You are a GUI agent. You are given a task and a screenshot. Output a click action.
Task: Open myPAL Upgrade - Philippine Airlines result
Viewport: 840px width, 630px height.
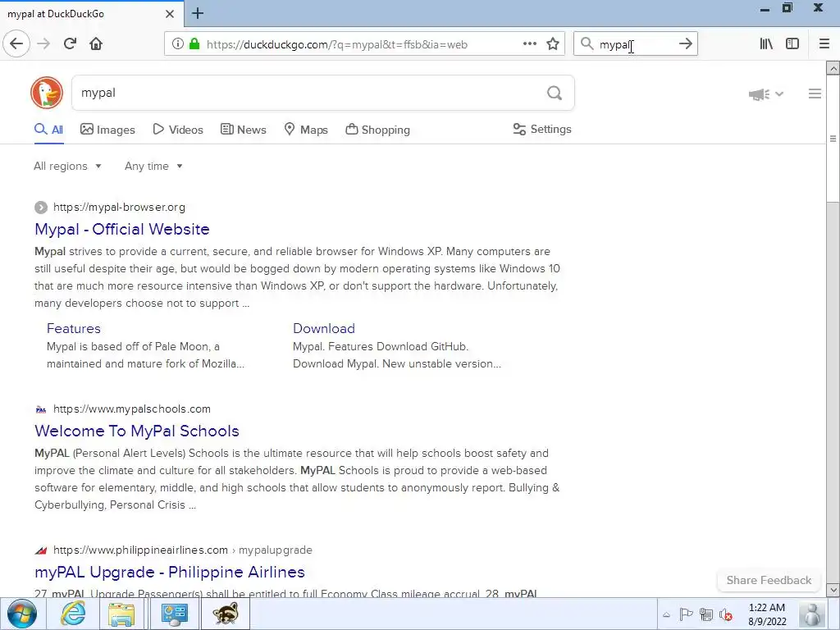coord(170,572)
